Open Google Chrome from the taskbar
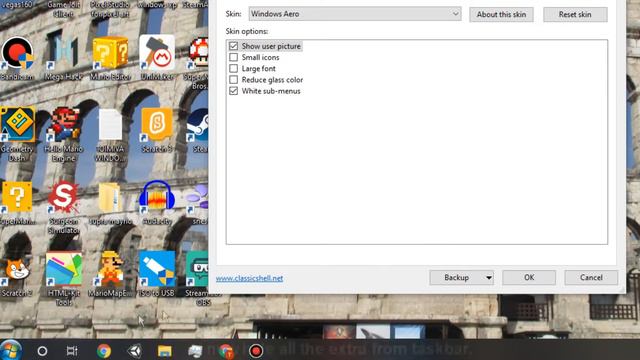This screenshot has width=640, height=360. (x=104, y=351)
